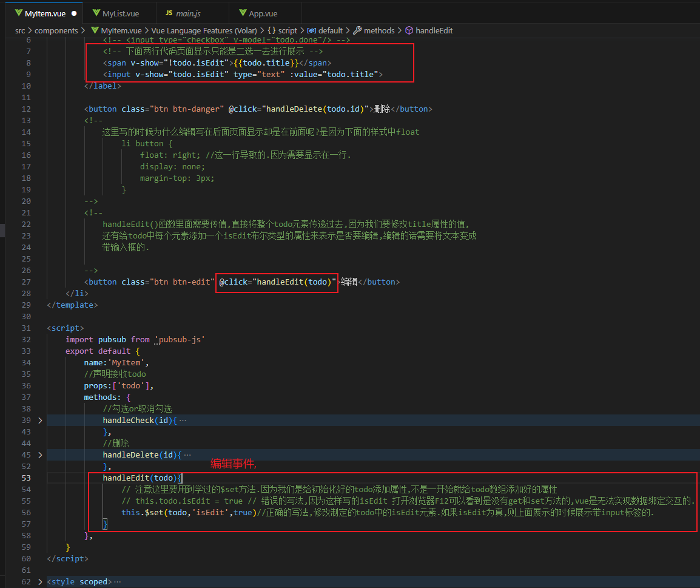Image resolution: width=700 pixels, height=588 pixels.
Task: Open the MyList.vue tab
Action: point(120,13)
